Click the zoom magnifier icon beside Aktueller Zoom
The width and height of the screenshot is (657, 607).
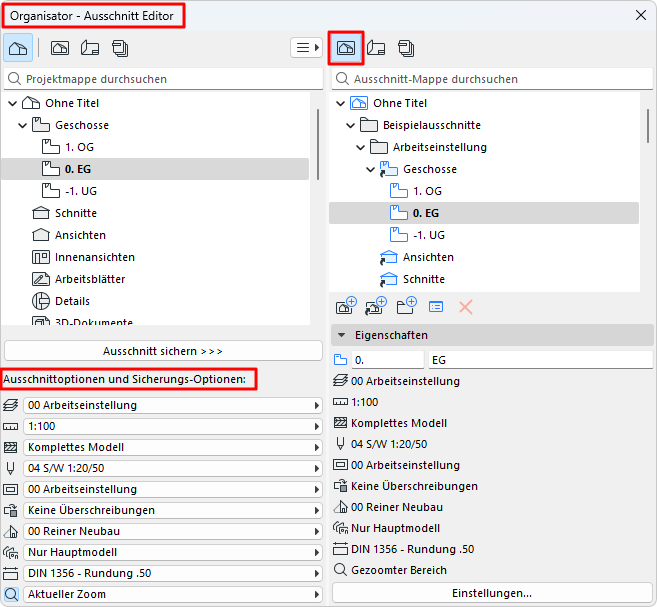pos(11,594)
